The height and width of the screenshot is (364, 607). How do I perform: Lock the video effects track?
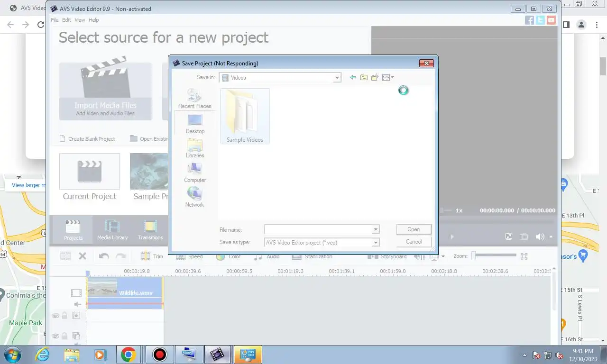(x=64, y=315)
